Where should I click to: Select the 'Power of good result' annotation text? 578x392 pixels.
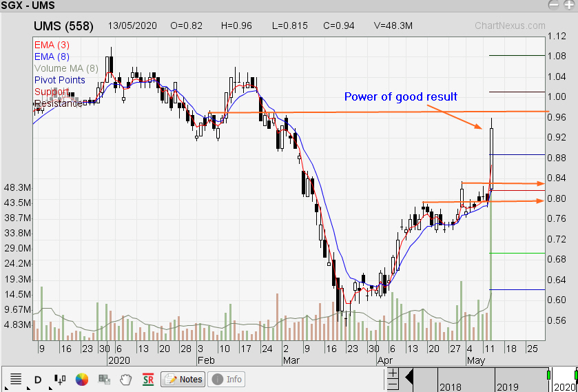tap(401, 96)
